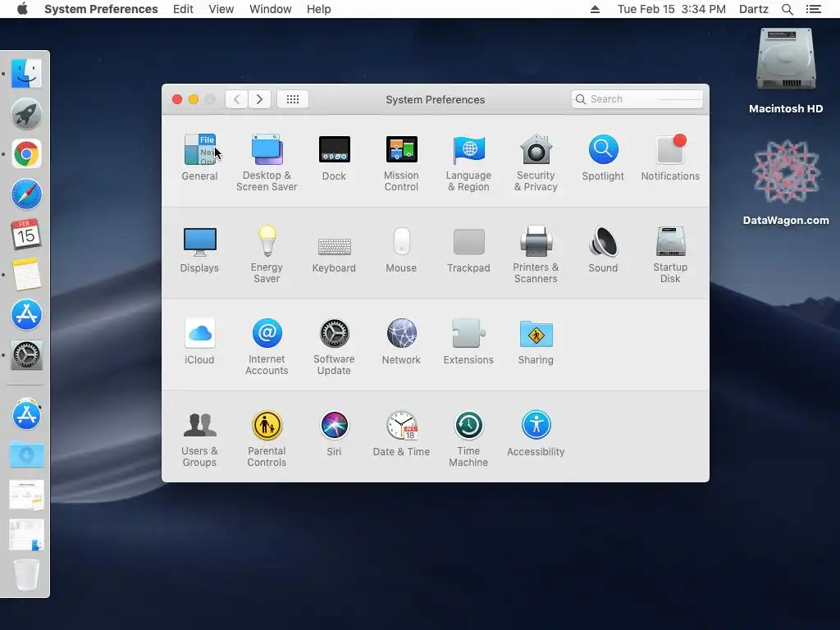The height and width of the screenshot is (630, 840).
Task: Open the Extensions preference pane
Action: coord(468,341)
